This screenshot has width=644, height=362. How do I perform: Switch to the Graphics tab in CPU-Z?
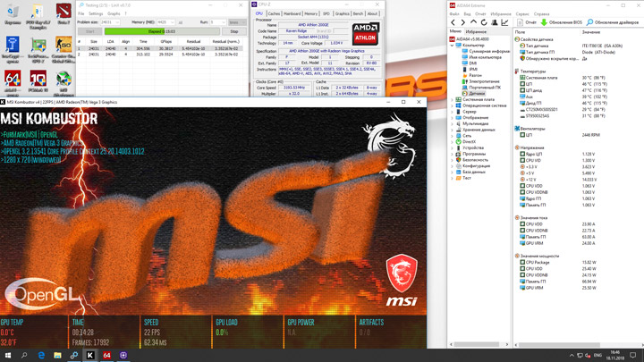(x=342, y=13)
